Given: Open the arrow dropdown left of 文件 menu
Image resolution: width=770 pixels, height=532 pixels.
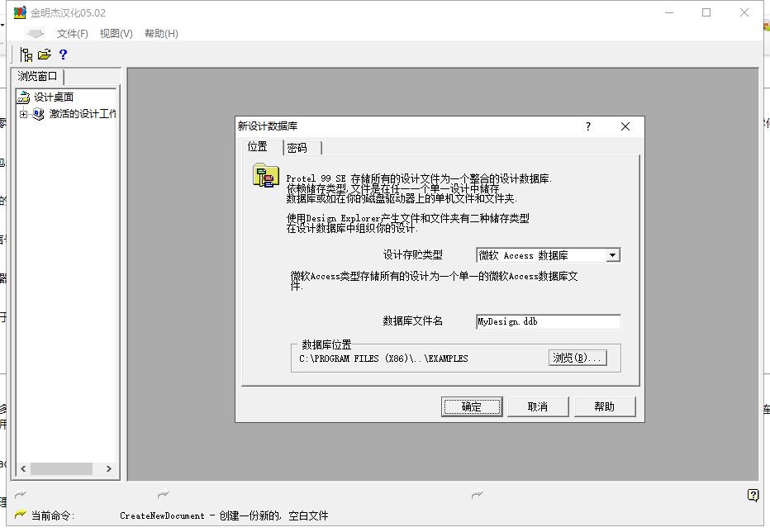Looking at the screenshot, I should click(x=35, y=33).
